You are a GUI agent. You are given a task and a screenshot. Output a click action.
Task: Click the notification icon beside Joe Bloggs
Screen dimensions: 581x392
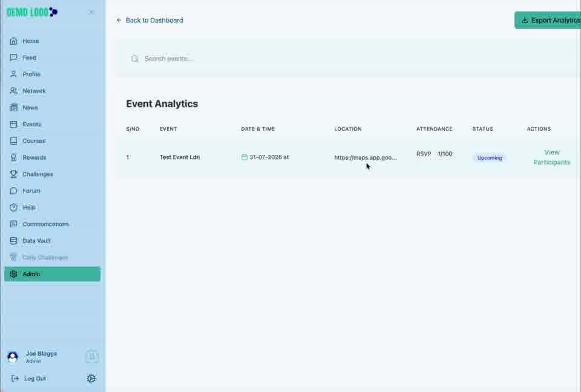pyautogui.click(x=92, y=356)
